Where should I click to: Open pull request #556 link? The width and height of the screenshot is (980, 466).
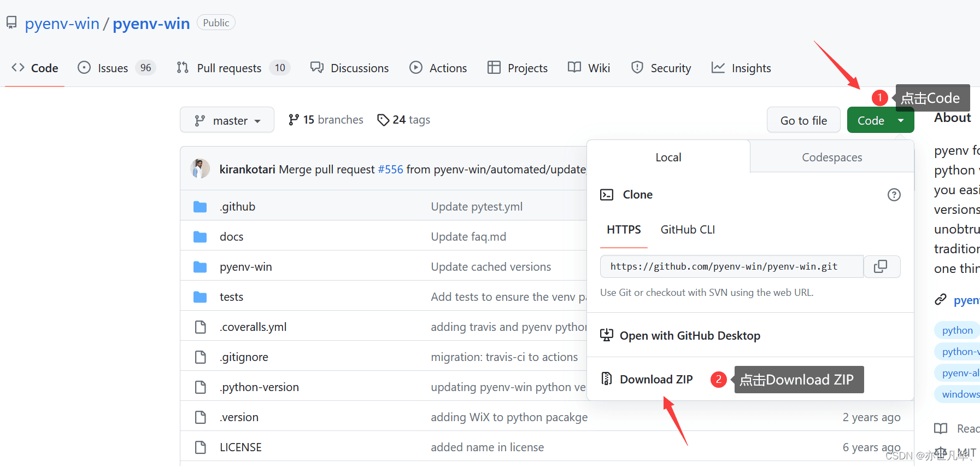tap(391, 170)
